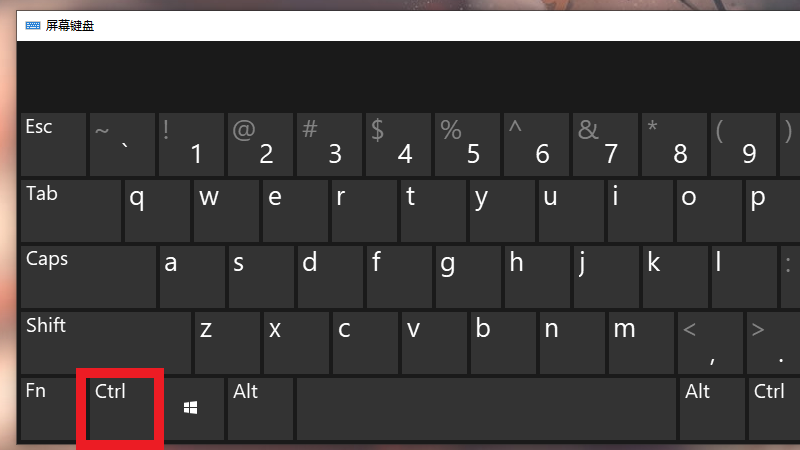
Task: Click the Windows logo key
Action: point(191,409)
